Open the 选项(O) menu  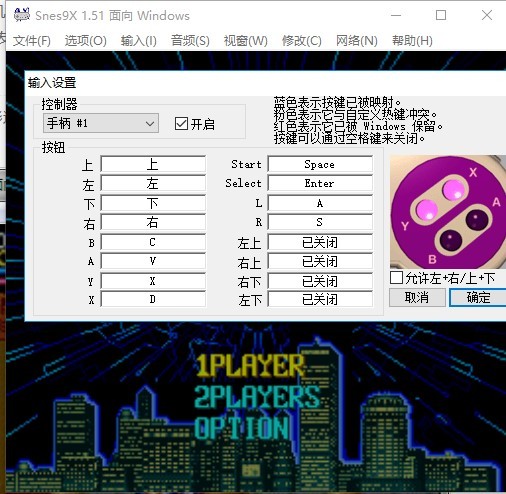point(86,41)
